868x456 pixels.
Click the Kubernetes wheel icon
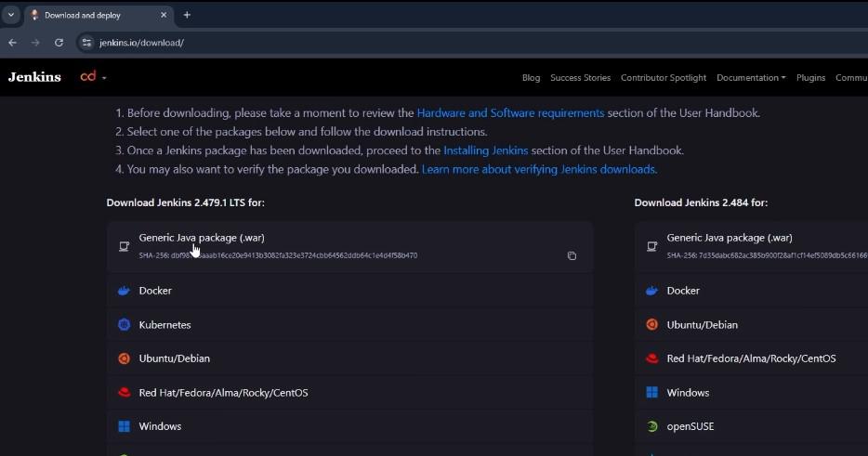click(124, 325)
